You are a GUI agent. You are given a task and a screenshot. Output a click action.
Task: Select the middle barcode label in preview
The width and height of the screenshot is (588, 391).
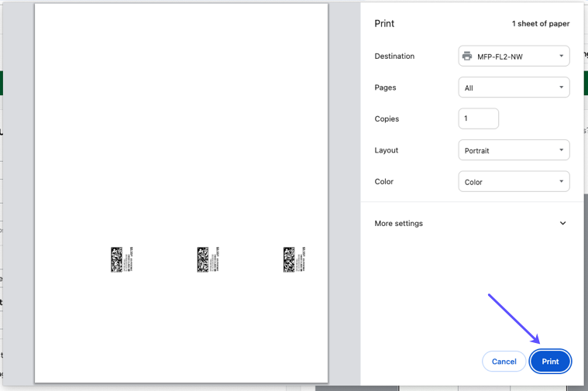[x=208, y=259]
